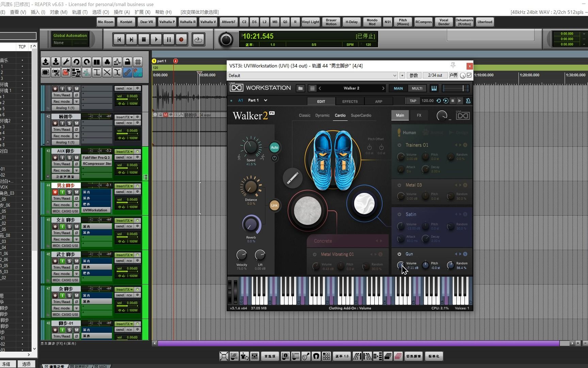
Task: Click the magnet snap icon in bottom toolbar
Action: click(316, 356)
